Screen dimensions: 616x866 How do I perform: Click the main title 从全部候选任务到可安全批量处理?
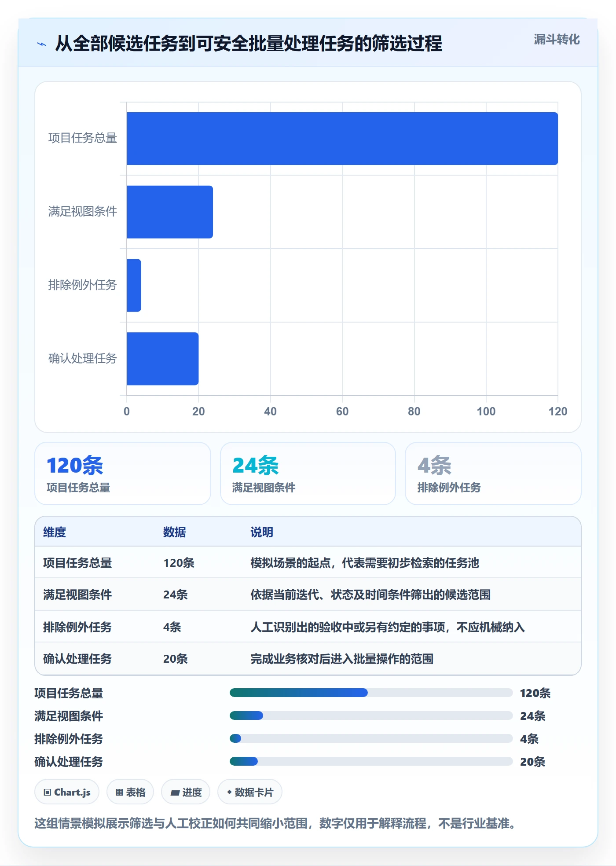pos(249,44)
